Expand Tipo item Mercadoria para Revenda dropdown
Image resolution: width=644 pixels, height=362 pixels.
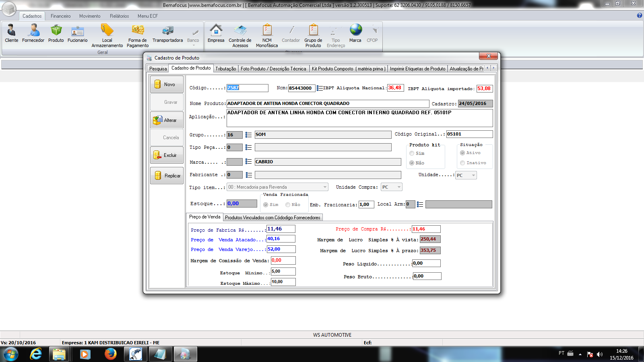pos(325,187)
